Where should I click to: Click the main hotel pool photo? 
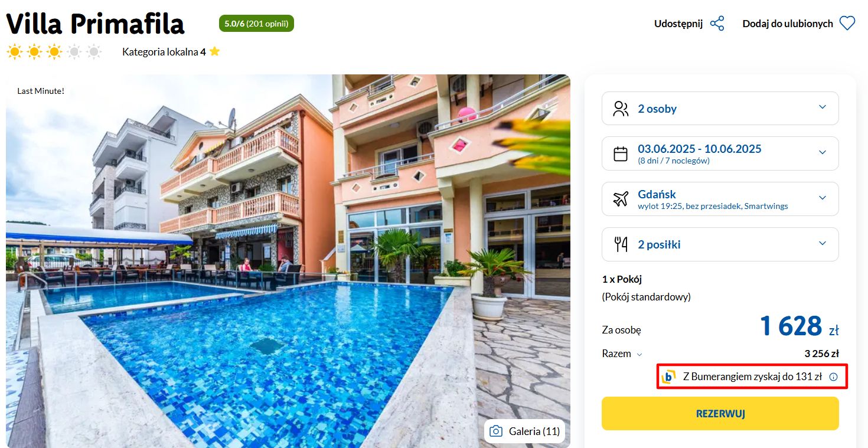(288, 261)
